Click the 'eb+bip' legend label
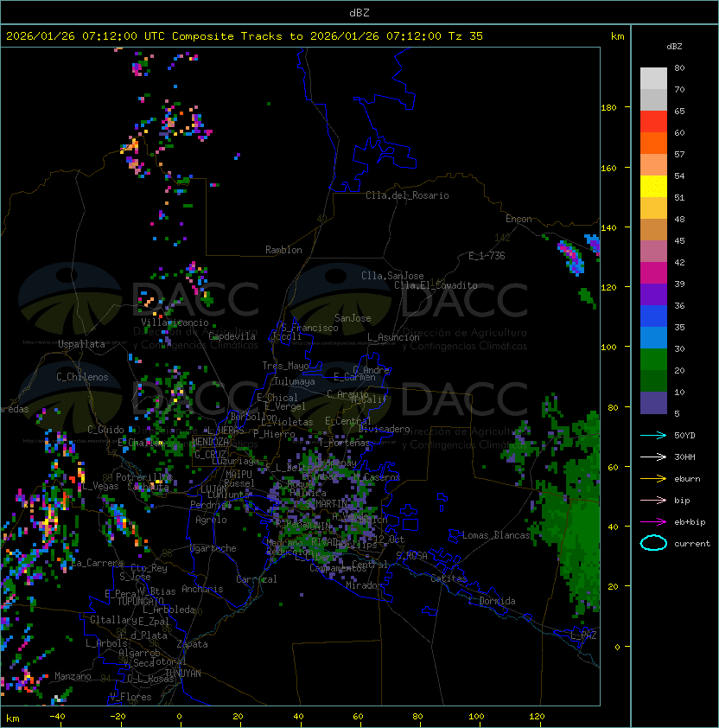Viewport: 719px width, 728px height. [690, 522]
